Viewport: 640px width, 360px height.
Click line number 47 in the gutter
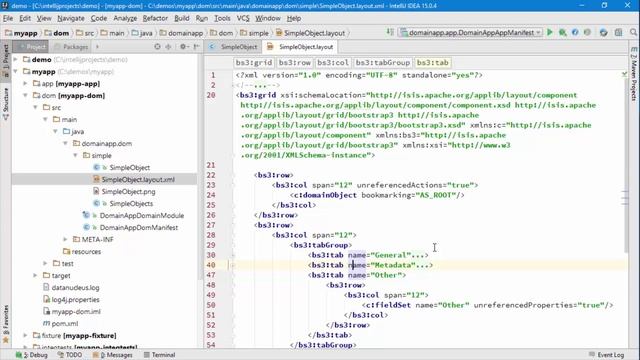pos(211,275)
